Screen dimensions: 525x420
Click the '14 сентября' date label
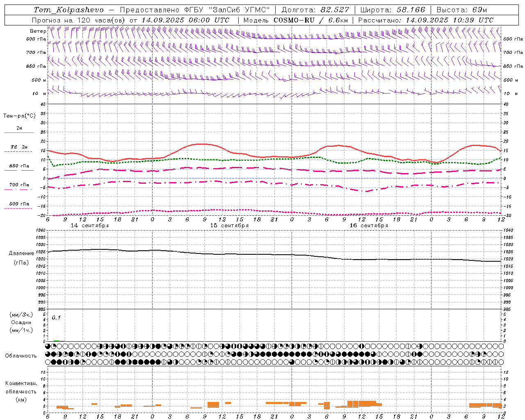coord(90,226)
